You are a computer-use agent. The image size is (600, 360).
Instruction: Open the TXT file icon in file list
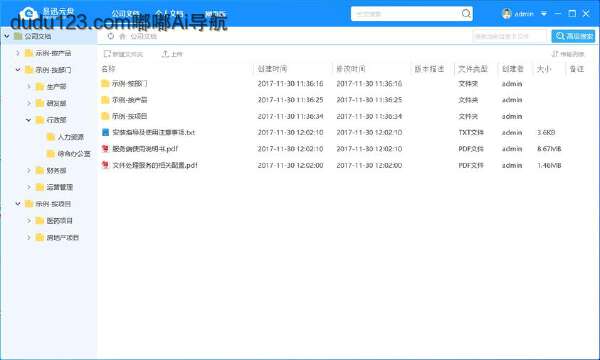click(105, 132)
